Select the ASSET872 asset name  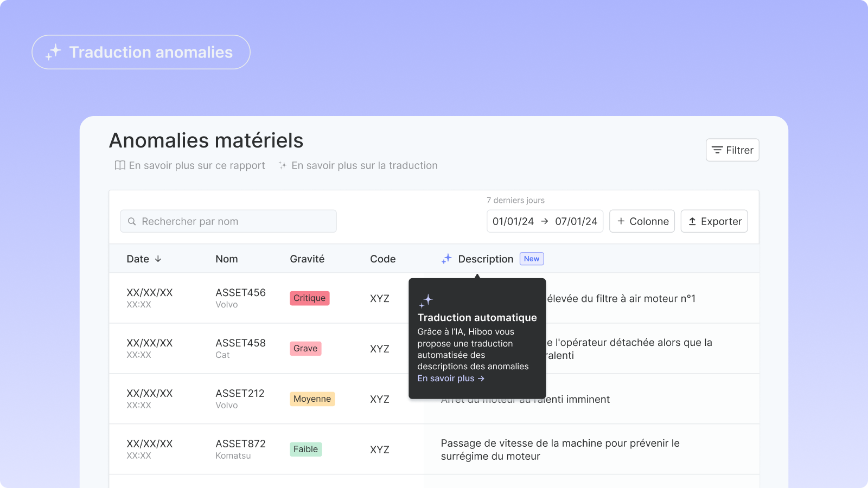click(240, 444)
